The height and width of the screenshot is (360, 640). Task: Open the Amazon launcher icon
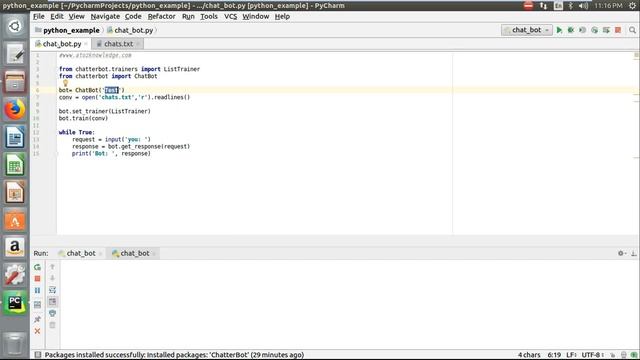[x=15, y=247]
